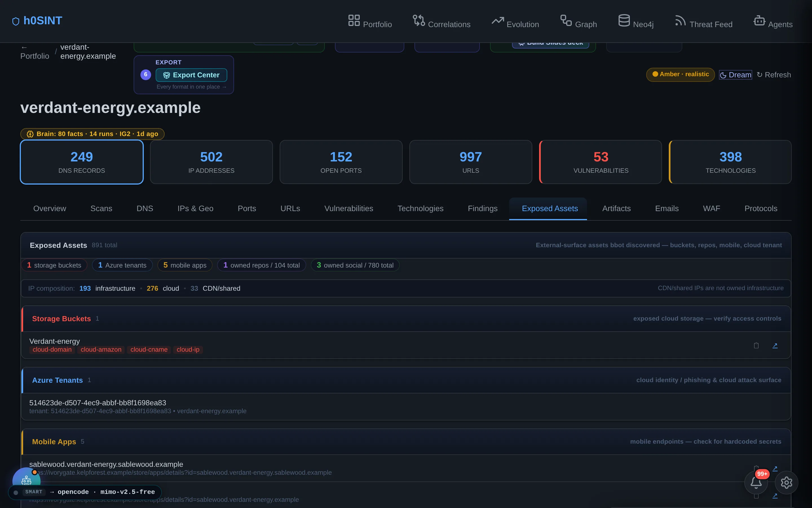This screenshot has width=812, height=508.
Task: Switch to the Vulnerabilities tab
Action: (x=348, y=209)
